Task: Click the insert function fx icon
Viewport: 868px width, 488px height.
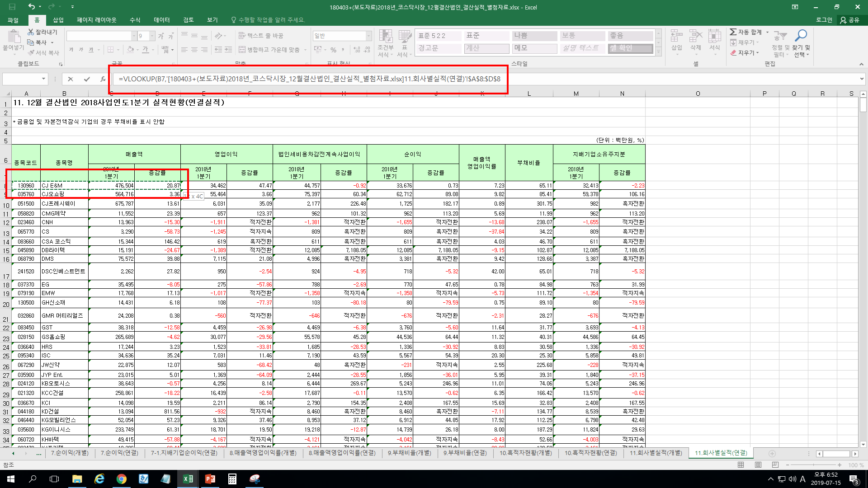Action: (103, 79)
